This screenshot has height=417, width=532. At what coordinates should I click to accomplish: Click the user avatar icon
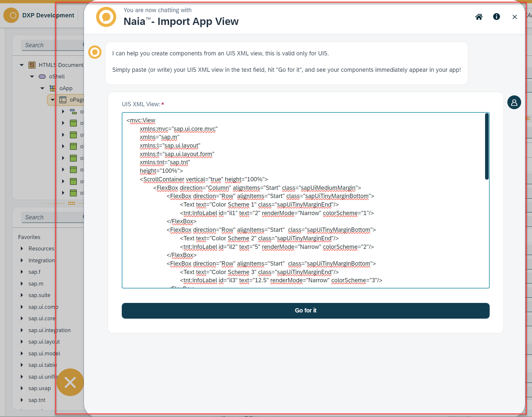point(514,102)
